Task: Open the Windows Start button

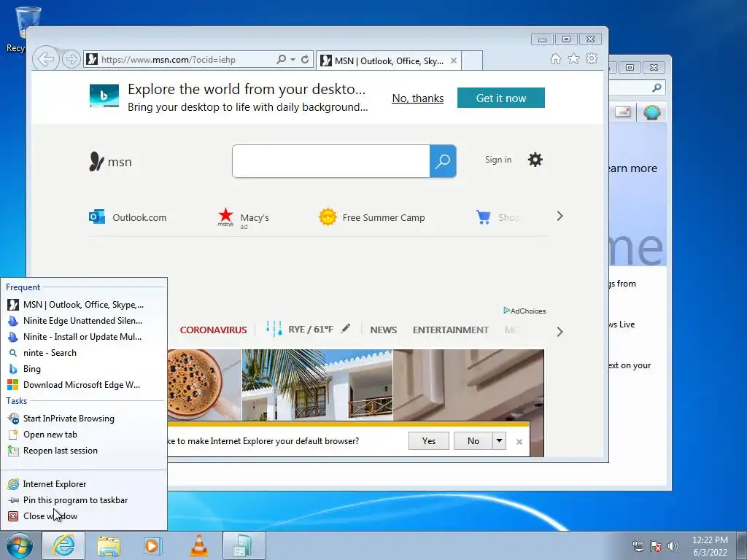Action: tap(20, 545)
